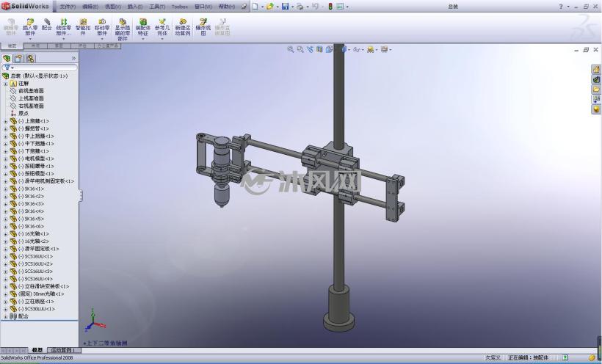Screen dimensions: 602x364
Task: Click the 配合 (Mate) tool in the ribbon
Action: 47,24
